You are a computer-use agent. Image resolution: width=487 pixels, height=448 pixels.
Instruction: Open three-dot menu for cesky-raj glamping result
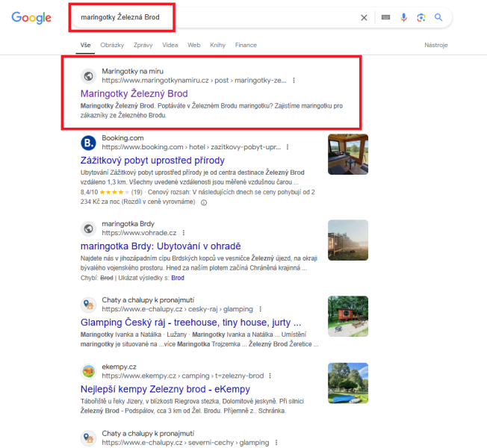click(x=260, y=309)
